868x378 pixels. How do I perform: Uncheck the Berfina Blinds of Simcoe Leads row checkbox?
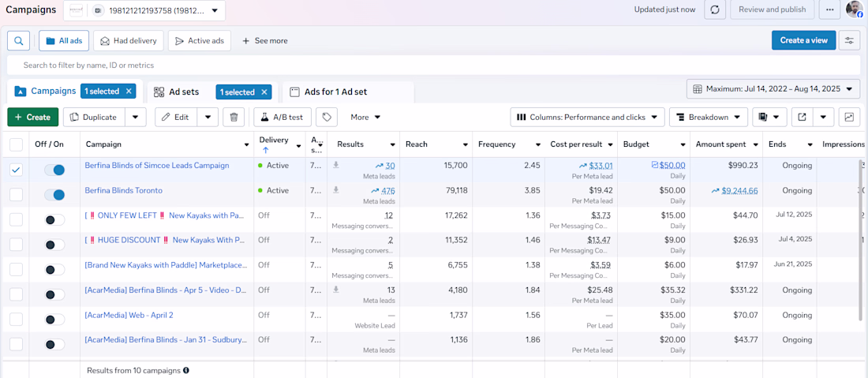[x=16, y=170]
